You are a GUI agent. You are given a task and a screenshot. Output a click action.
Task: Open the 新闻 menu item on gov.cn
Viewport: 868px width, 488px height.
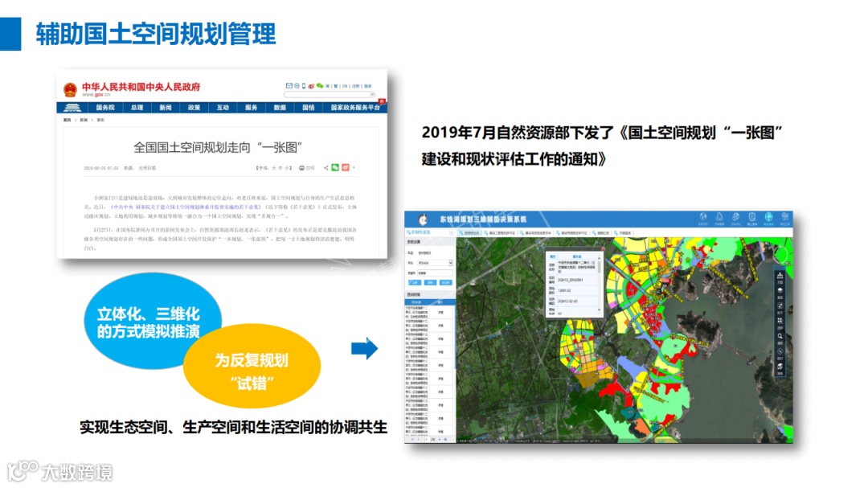166,108
